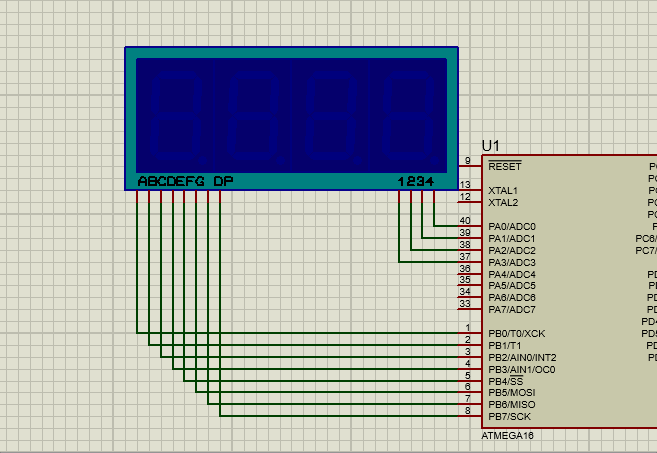Screen dimensions: 657x453
Task: Select the PA3/ADC3 pin label
Action: 512,263
